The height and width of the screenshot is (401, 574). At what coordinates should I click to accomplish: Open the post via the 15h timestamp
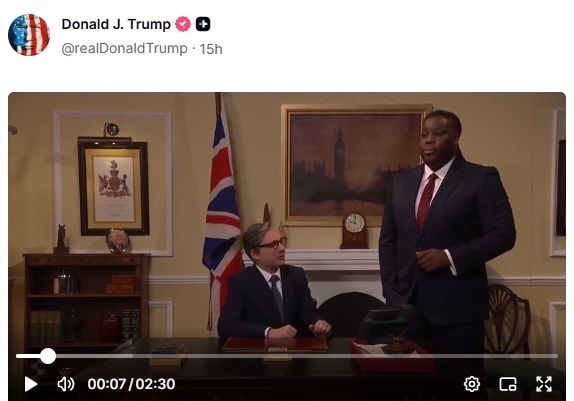[211, 49]
